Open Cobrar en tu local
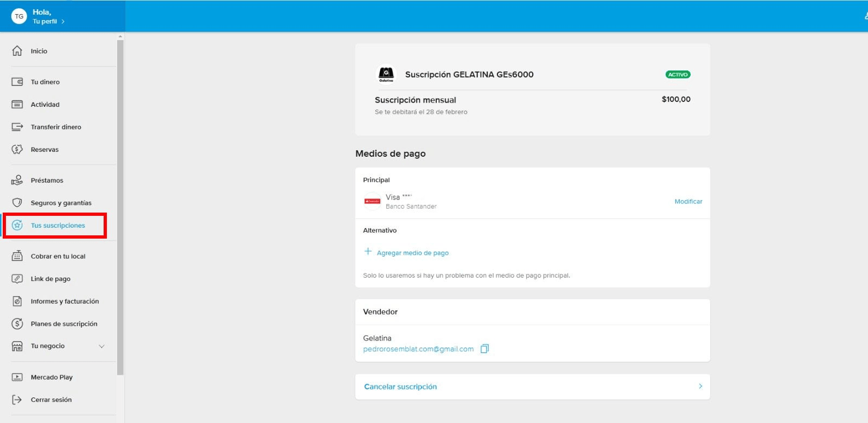This screenshot has height=423, width=868. point(58,256)
